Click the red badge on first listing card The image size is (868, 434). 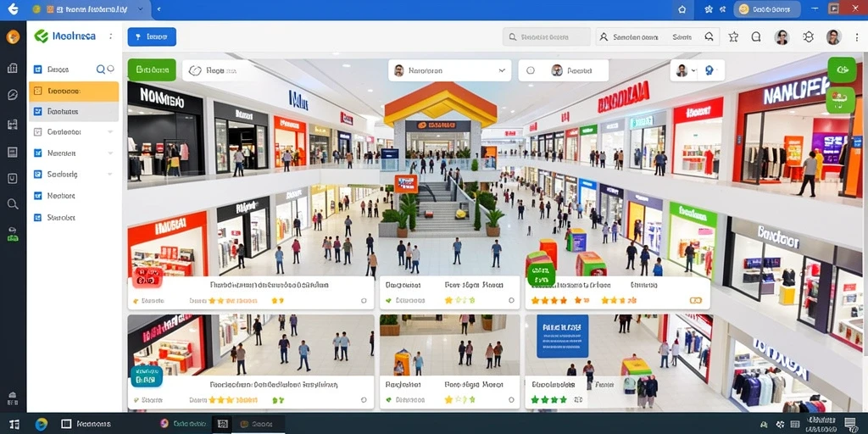(147, 275)
